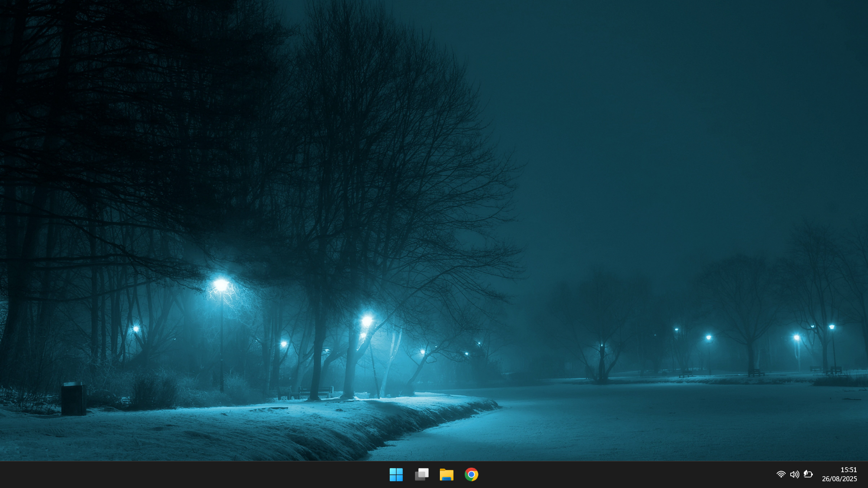Click the Wi-Fi network tray icon

(781, 474)
